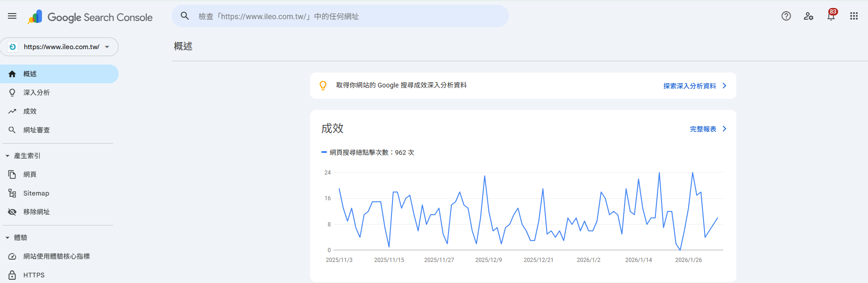Click the 2025/12/9 axis date label
This screenshot has height=283, width=868.
click(x=489, y=260)
